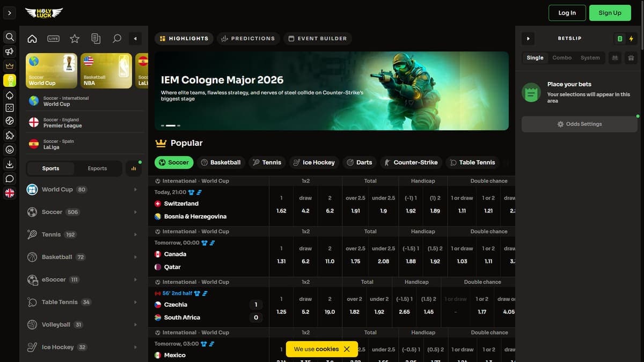This screenshot has width=644, height=362.
Task: Select the Combo bet type tab
Action: tap(562, 58)
